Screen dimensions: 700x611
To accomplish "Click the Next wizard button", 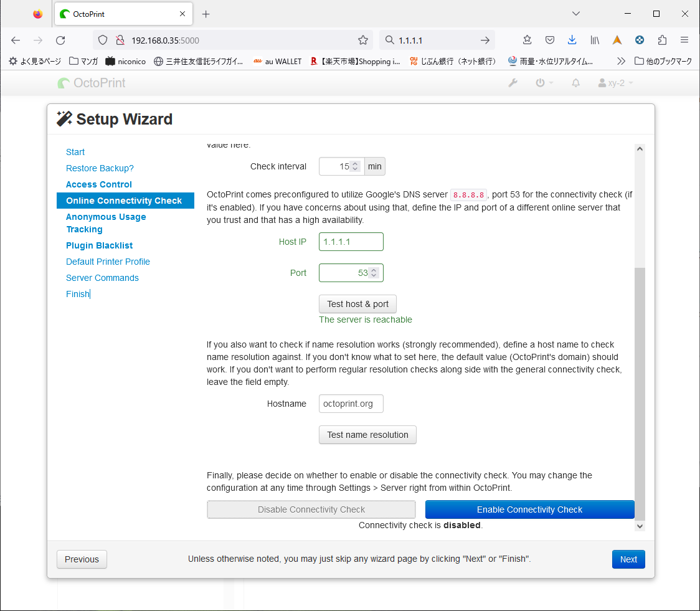I will click(628, 559).
